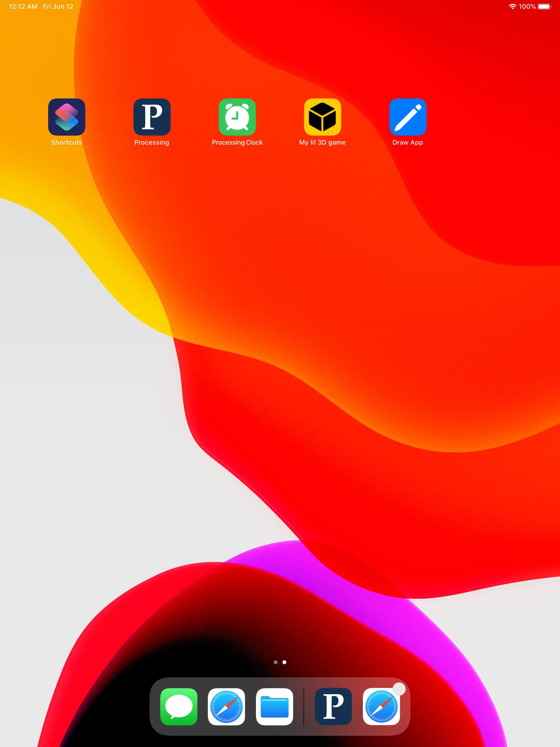
Task: Tap the 'My lil 3D game' text label
Action: click(x=322, y=142)
